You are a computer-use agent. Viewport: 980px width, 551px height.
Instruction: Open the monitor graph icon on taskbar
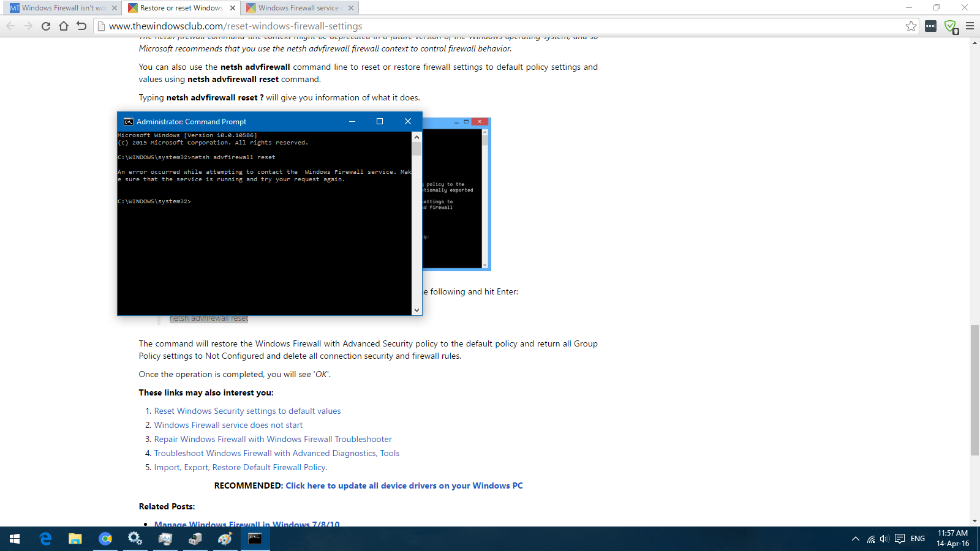pyautogui.click(x=165, y=539)
